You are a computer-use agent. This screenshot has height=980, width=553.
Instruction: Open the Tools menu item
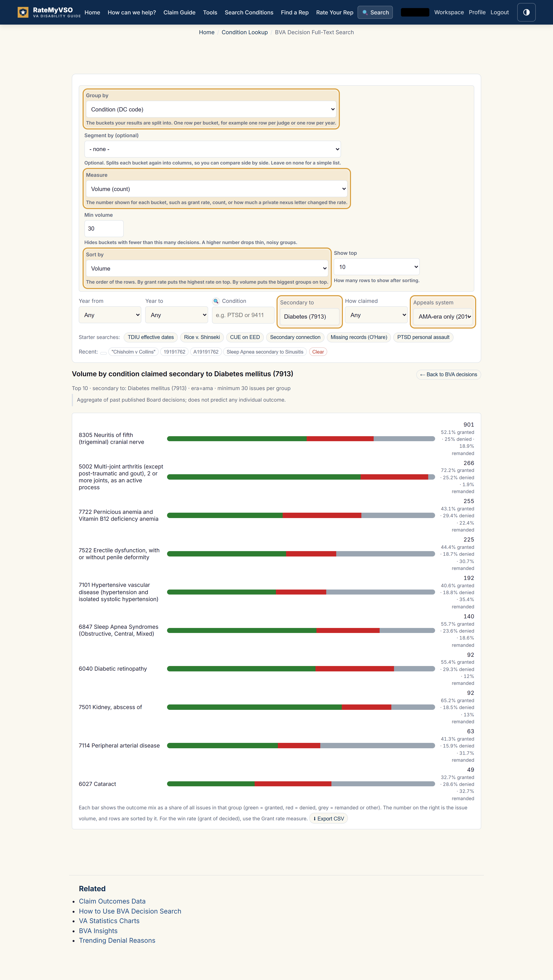click(210, 12)
